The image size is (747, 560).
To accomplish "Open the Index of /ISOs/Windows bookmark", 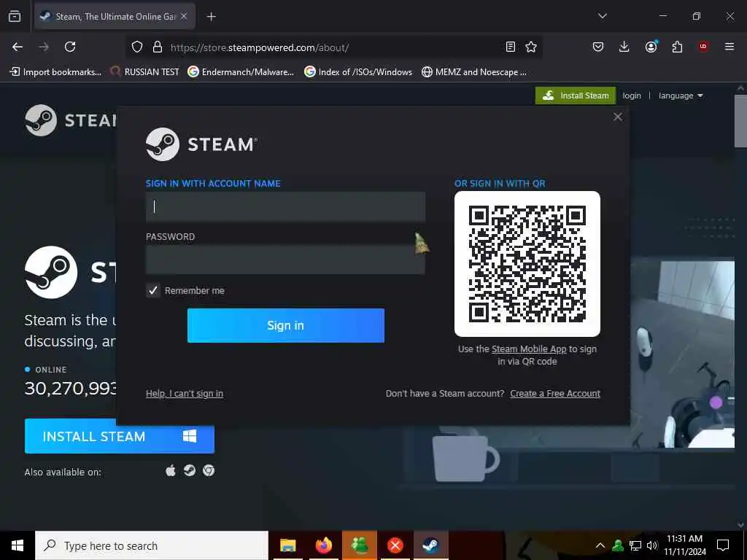I will click(x=358, y=72).
